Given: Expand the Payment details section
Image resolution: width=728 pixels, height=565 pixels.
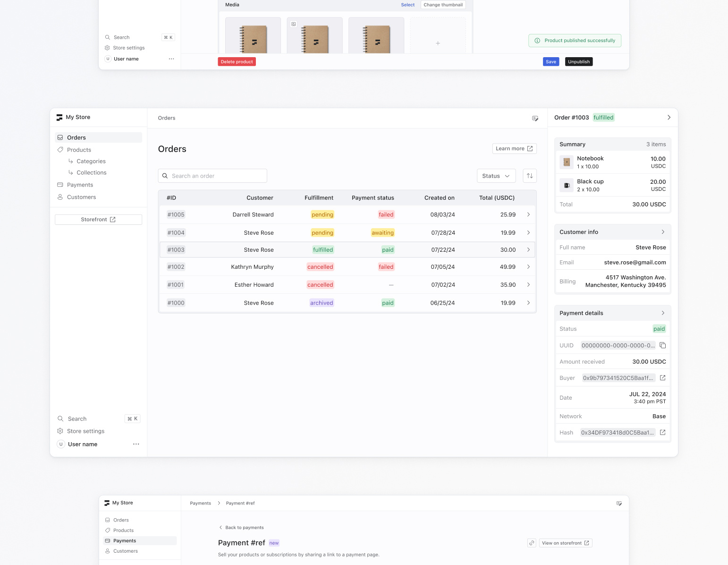Looking at the screenshot, I should [x=663, y=313].
